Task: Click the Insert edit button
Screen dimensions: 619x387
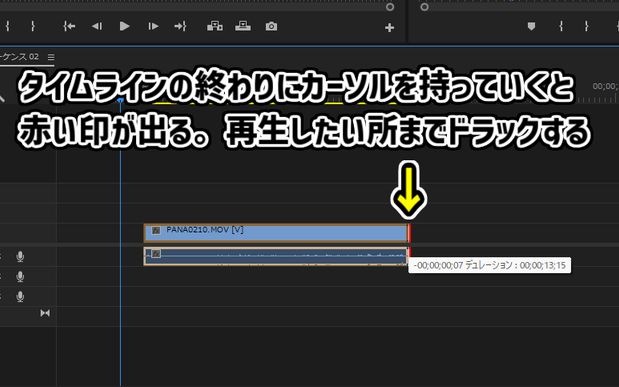Action: (x=215, y=26)
